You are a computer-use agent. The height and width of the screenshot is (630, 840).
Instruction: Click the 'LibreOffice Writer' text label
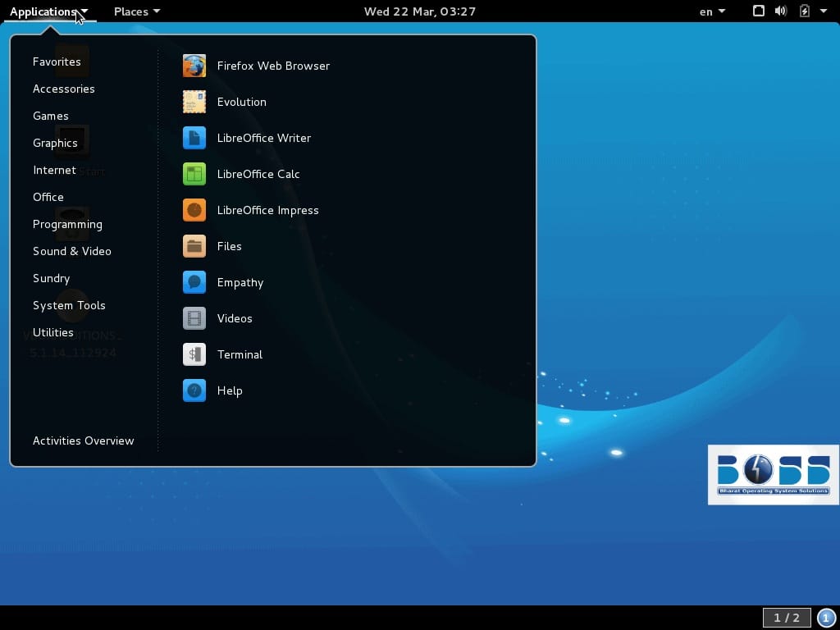(264, 138)
